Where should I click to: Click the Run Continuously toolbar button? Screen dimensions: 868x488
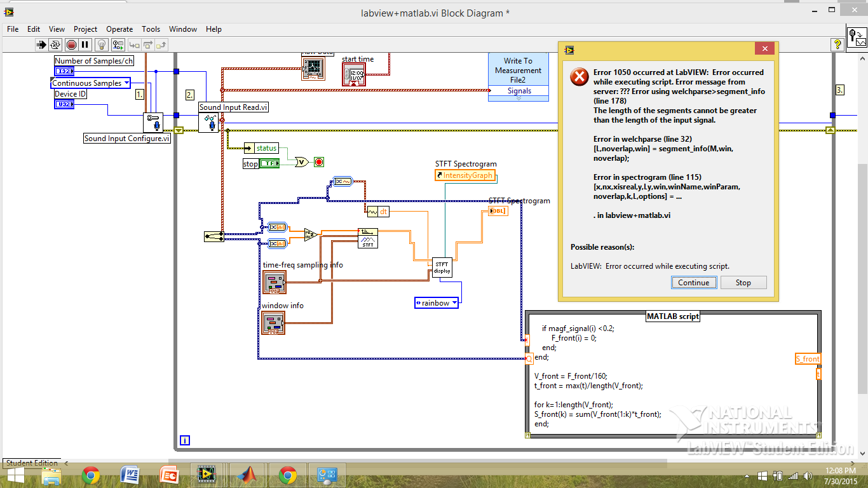55,44
